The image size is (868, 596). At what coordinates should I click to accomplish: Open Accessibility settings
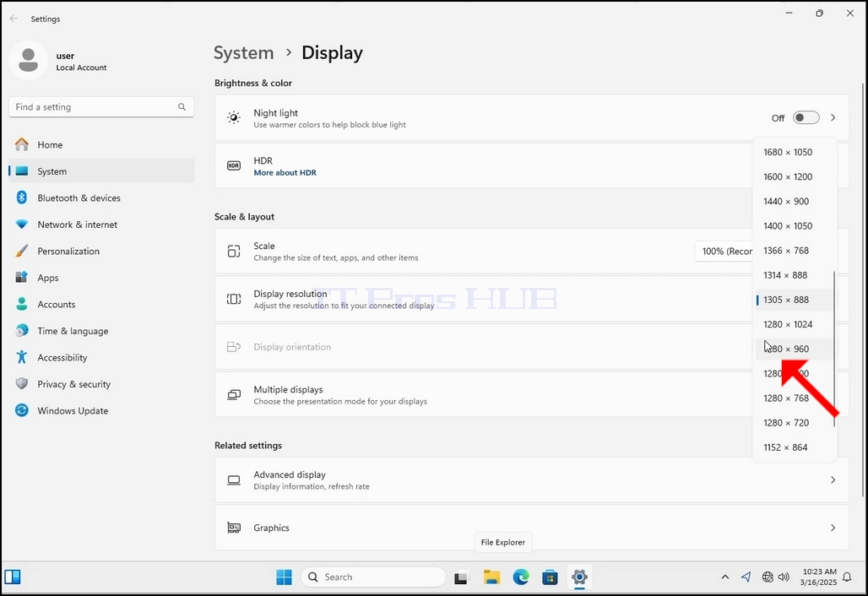pos(101,357)
